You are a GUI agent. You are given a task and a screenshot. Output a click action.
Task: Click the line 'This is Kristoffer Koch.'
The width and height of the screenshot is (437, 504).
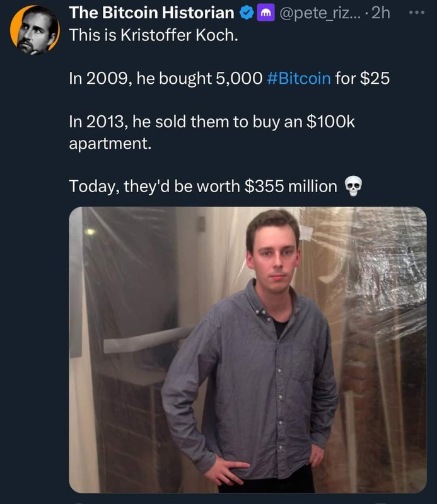point(154,35)
